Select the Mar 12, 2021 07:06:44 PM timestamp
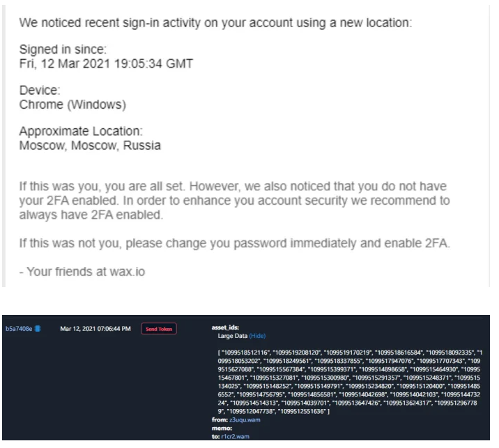This screenshot has height=448, width=499. [95, 329]
